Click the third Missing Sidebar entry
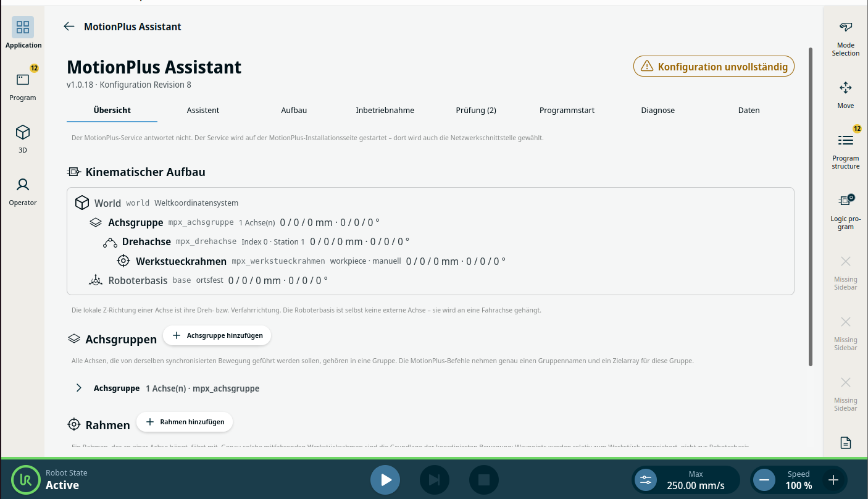The width and height of the screenshot is (868, 499). (x=846, y=393)
